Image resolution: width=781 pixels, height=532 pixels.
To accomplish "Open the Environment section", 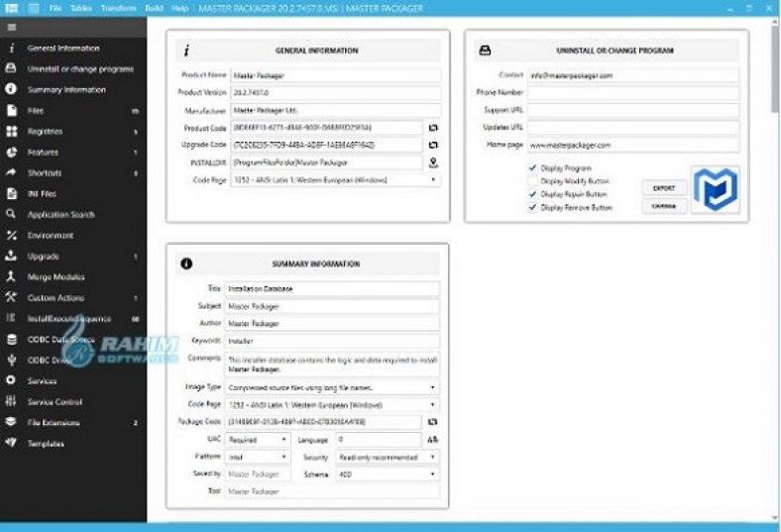I will (x=73, y=236).
